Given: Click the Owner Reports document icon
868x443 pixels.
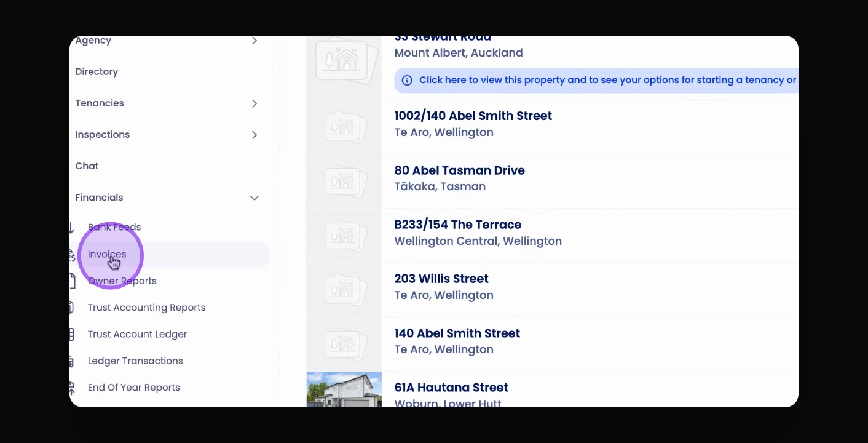Looking at the screenshot, I should pyautogui.click(x=73, y=281).
